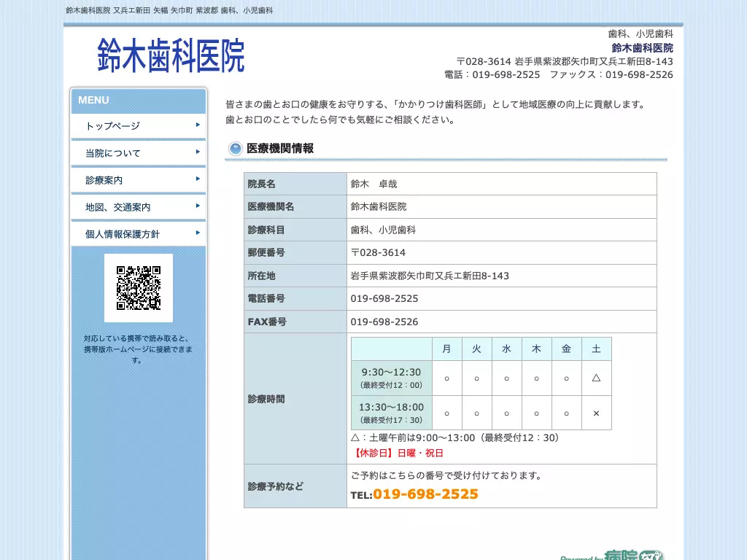The image size is (747, 560).
Task: Click the arrow icon beside 診療案内
Action: coord(198,179)
